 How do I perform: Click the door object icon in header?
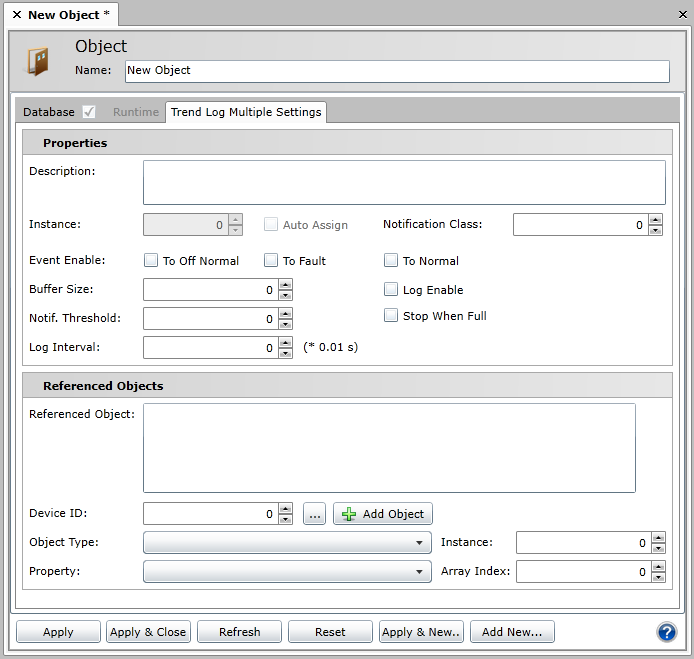38,61
